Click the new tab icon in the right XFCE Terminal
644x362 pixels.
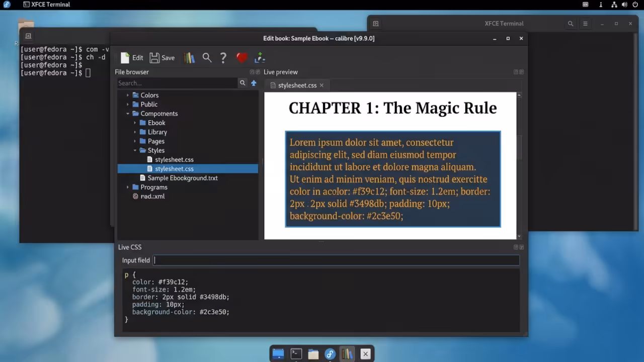click(375, 24)
